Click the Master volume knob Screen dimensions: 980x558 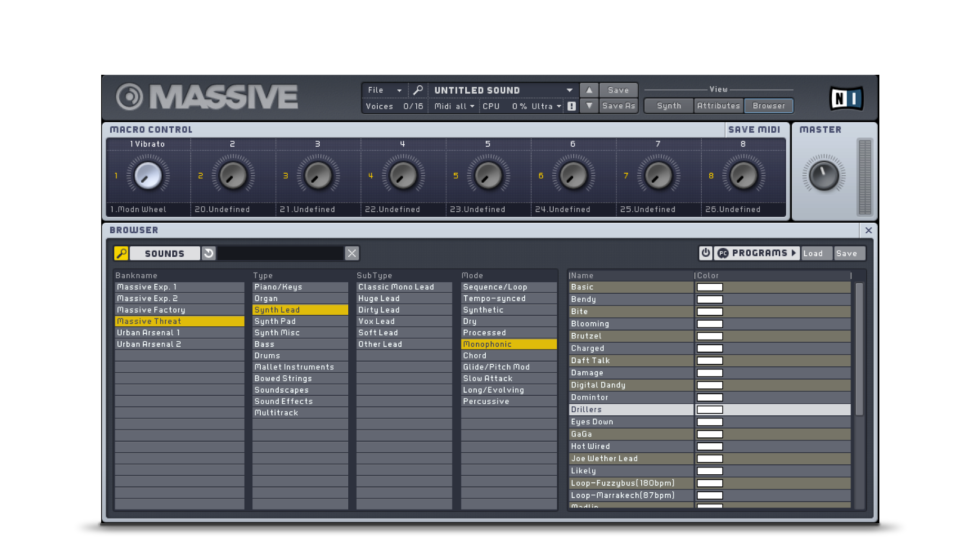[824, 175]
